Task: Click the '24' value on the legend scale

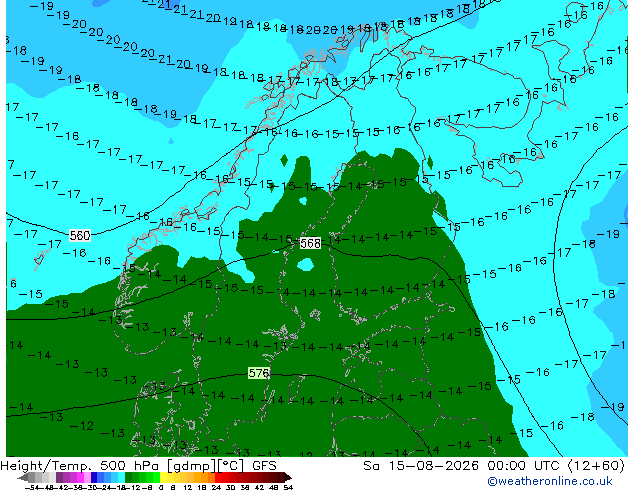Action: tap(216, 487)
